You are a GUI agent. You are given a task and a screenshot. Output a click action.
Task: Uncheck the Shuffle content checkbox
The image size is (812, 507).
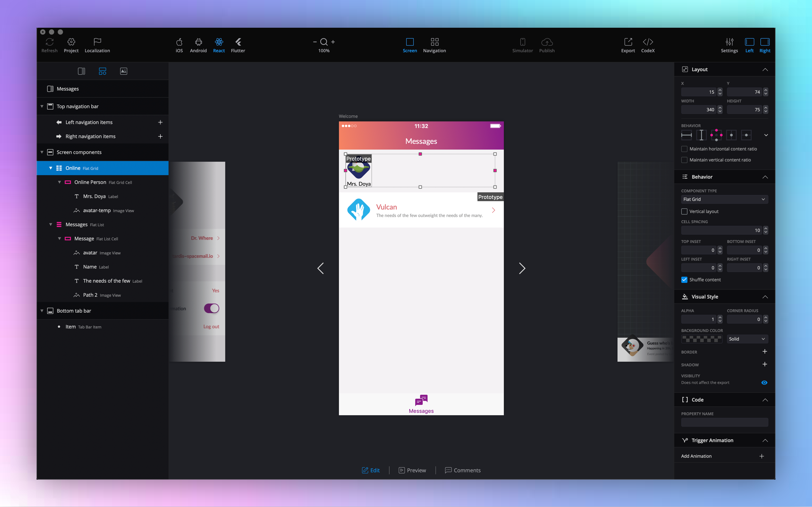click(684, 280)
